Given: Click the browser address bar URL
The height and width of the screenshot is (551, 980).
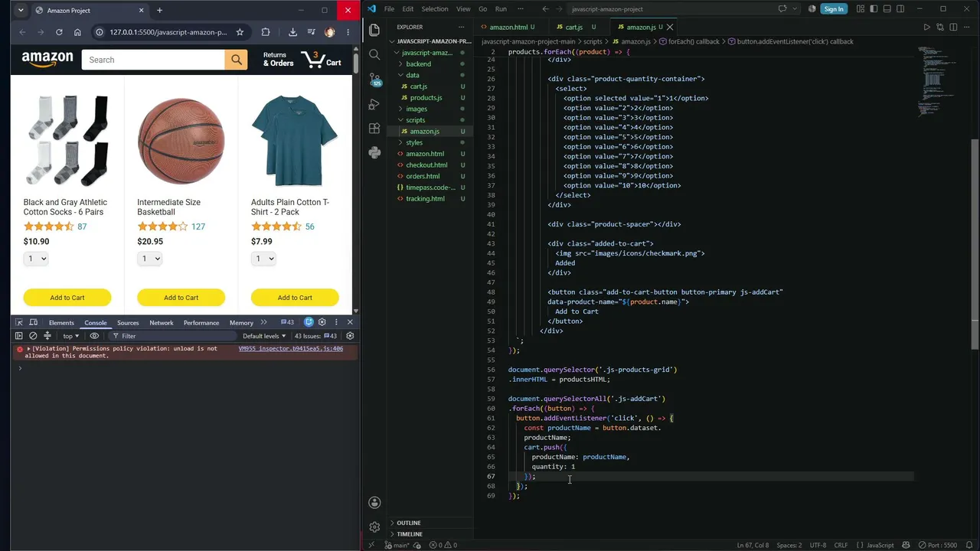Looking at the screenshot, I should point(168,32).
